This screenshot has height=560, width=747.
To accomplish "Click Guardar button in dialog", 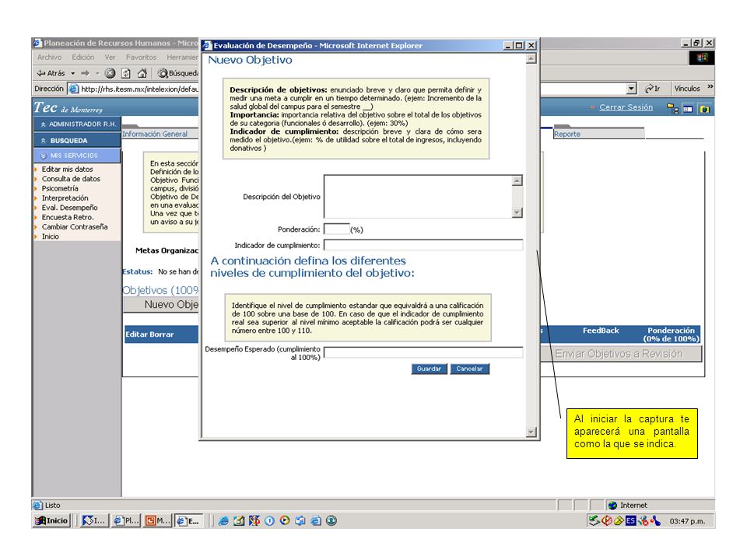I will pos(429,369).
